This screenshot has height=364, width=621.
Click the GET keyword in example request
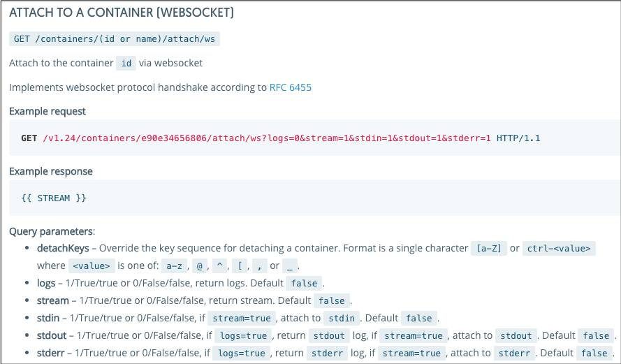(29, 138)
